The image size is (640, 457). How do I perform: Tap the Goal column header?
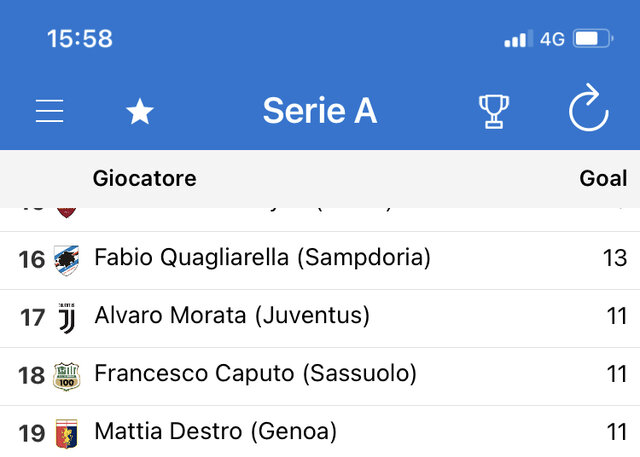(x=603, y=178)
